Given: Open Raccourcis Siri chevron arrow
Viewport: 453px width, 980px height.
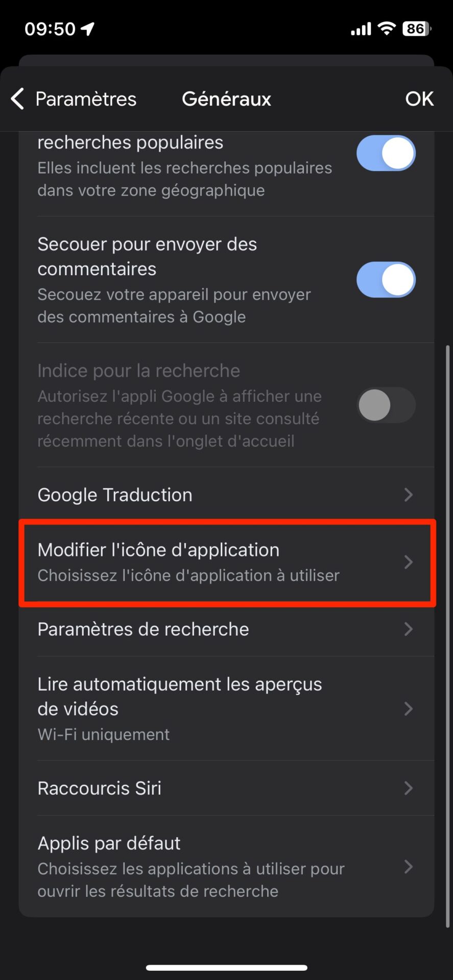Looking at the screenshot, I should (x=408, y=788).
